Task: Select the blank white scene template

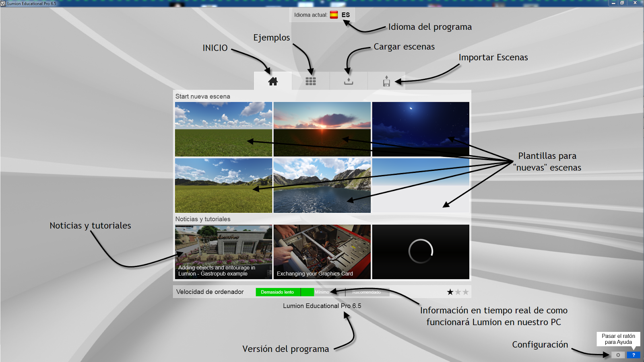Action: pos(421,185)
